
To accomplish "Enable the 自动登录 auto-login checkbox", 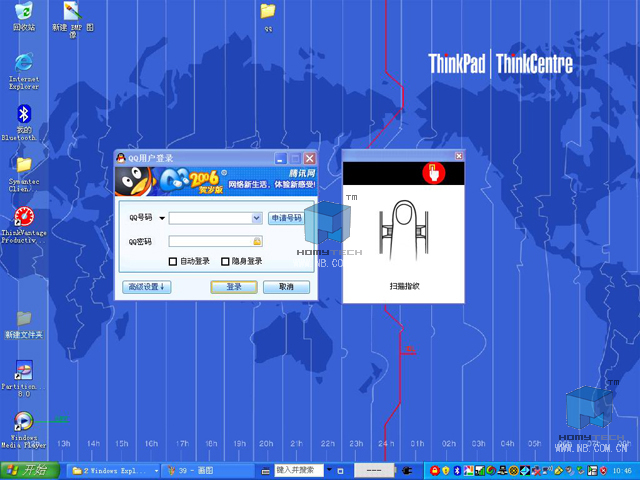I will coord(173,261).
